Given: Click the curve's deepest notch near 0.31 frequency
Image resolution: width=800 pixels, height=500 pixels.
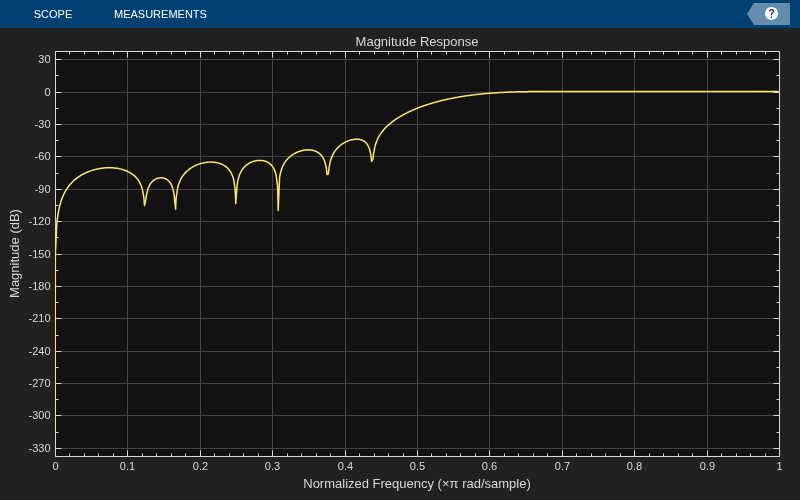Looking at the screenshot, I should (278, 208).
